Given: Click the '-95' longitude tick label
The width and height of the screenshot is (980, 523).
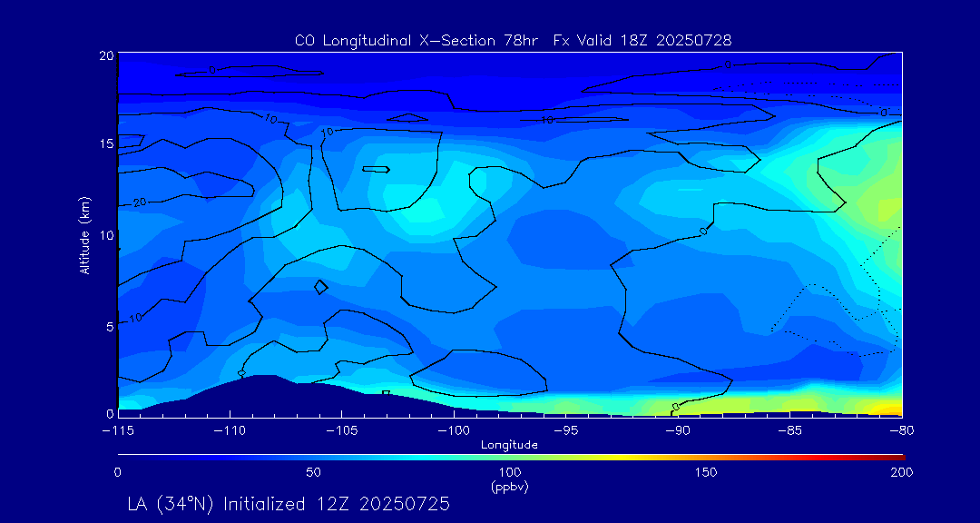Looking at the screenshot, I should coord(565,431).
